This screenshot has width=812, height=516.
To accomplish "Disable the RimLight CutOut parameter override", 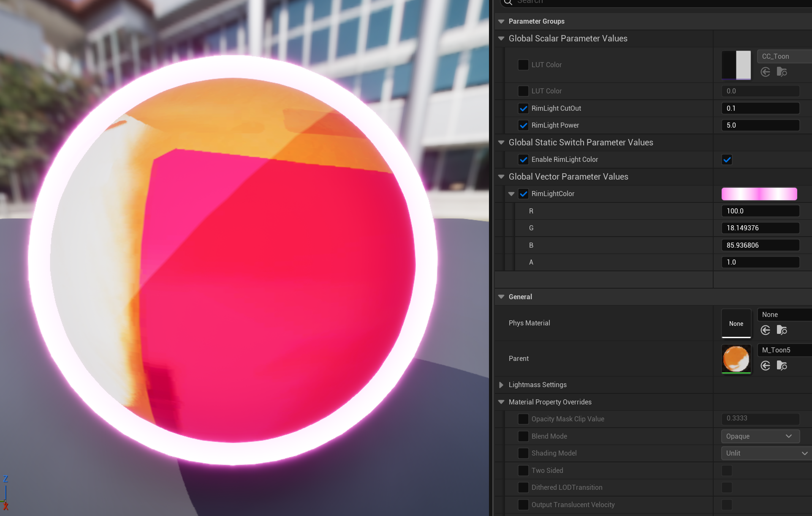I will [x=523, y=109].
